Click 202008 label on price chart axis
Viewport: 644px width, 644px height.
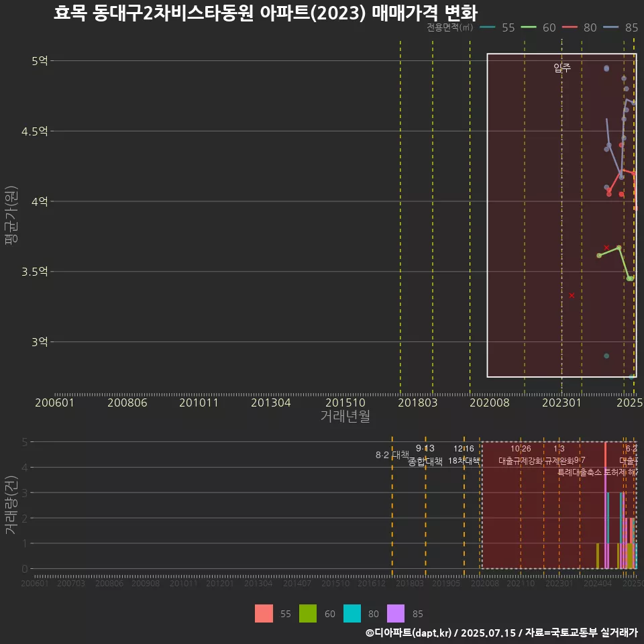point(490,402)
